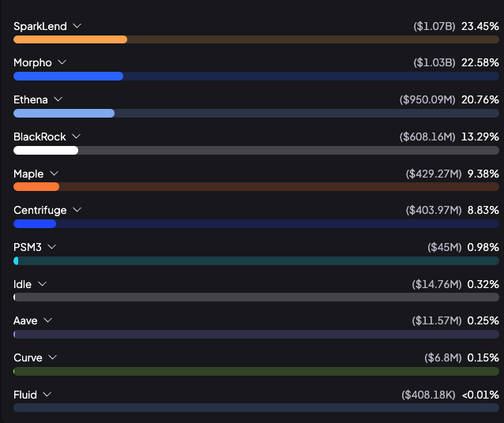Click the ($6.8M) Curve amount

coord(443,357)
